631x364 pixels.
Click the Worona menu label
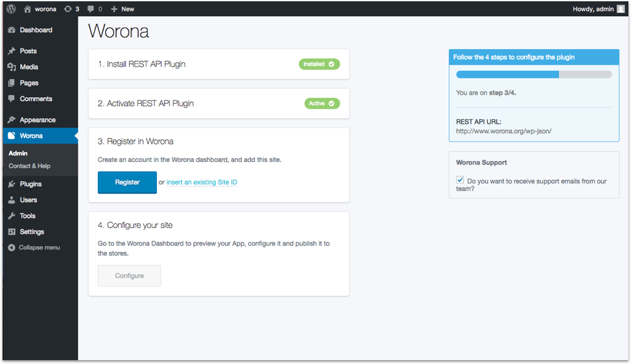pos(31,136)
